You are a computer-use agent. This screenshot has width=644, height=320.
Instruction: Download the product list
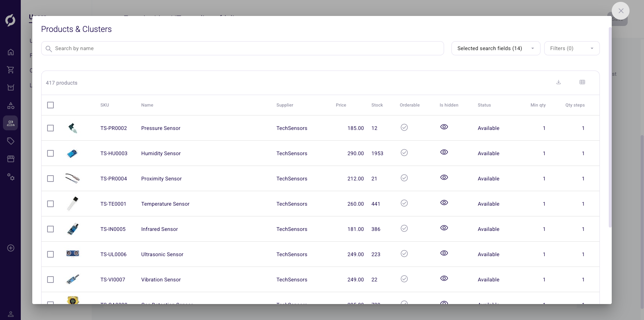click(558, 82)
